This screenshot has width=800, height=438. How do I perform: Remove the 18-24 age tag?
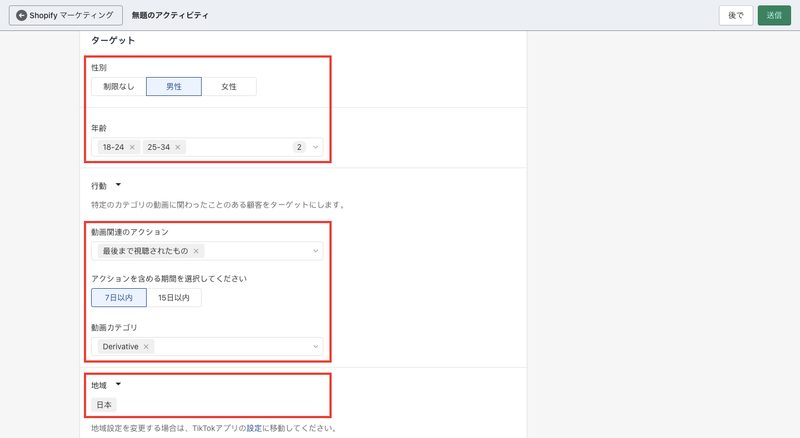click(132, 147)
